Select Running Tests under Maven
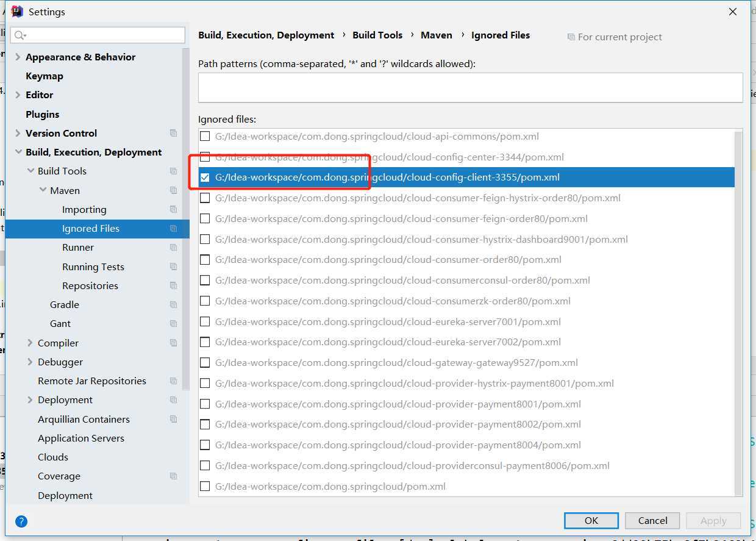This screenshot has width=756, height=541. (x=93, y=267)
